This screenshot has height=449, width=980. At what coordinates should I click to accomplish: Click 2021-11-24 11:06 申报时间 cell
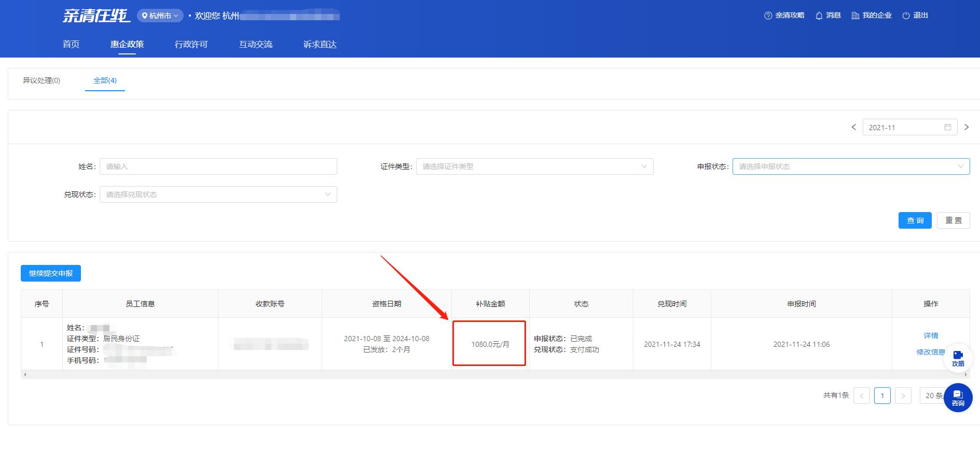[x=802, y=344]
